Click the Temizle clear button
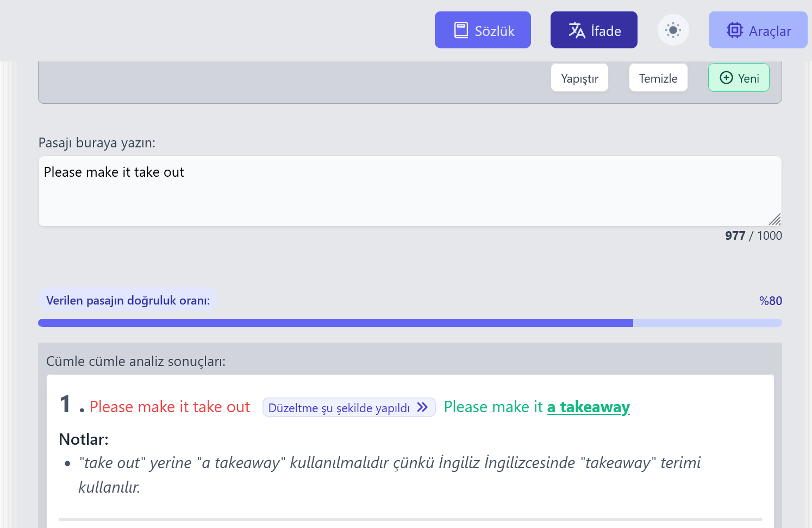The width and height of the screenshot is (812, 528). 658,78
